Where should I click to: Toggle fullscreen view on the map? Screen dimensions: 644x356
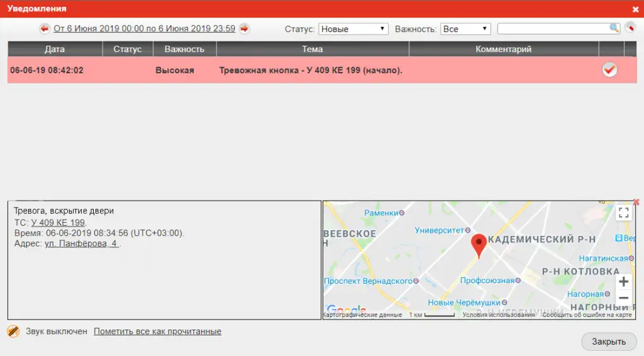click(x=623, y=213)
